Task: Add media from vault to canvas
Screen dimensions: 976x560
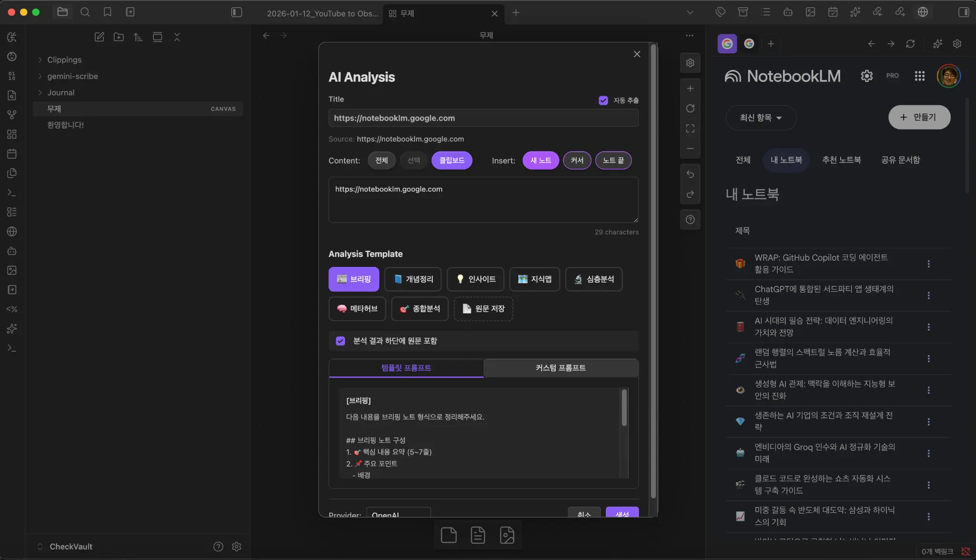Action: click(x=507, y=535)
